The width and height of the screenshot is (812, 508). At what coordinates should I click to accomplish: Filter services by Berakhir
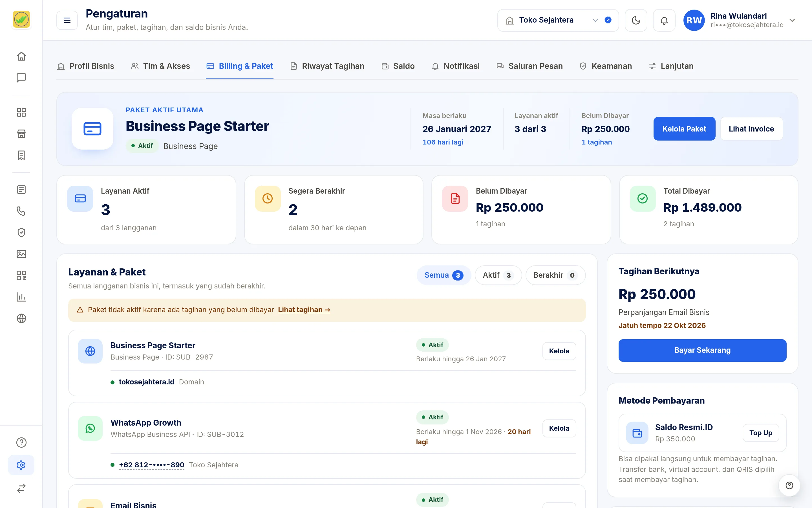click(x=555, y=275)
